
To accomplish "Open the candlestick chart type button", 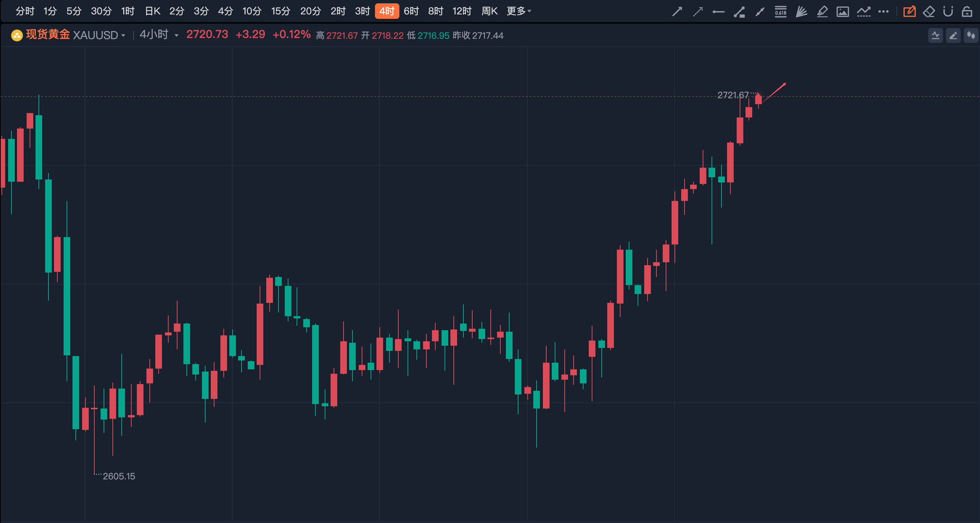I will point(971,36).
